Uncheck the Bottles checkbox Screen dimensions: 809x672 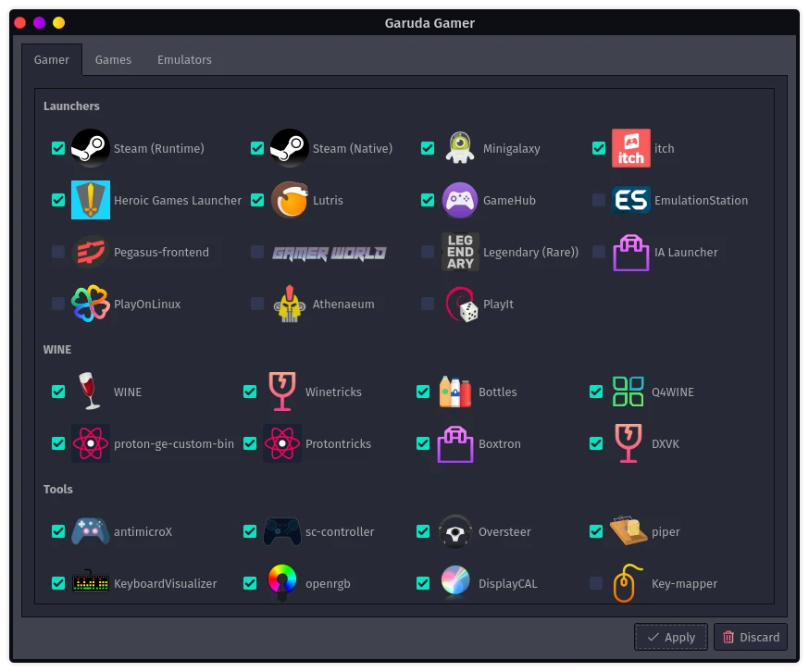[423, 392]
